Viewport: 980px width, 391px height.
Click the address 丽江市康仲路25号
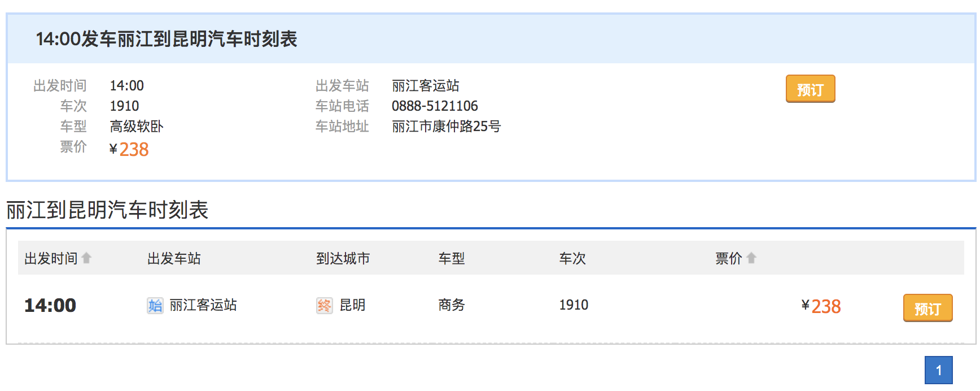click(x=446, y=127)
